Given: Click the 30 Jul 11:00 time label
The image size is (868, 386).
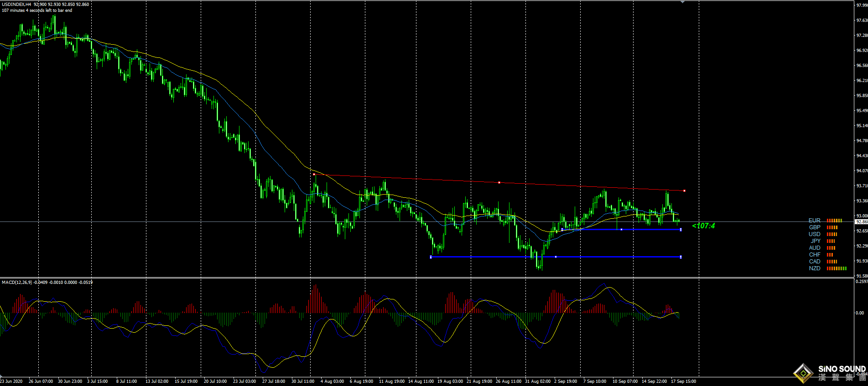Looking at the screenshot, I should [302, 381].
